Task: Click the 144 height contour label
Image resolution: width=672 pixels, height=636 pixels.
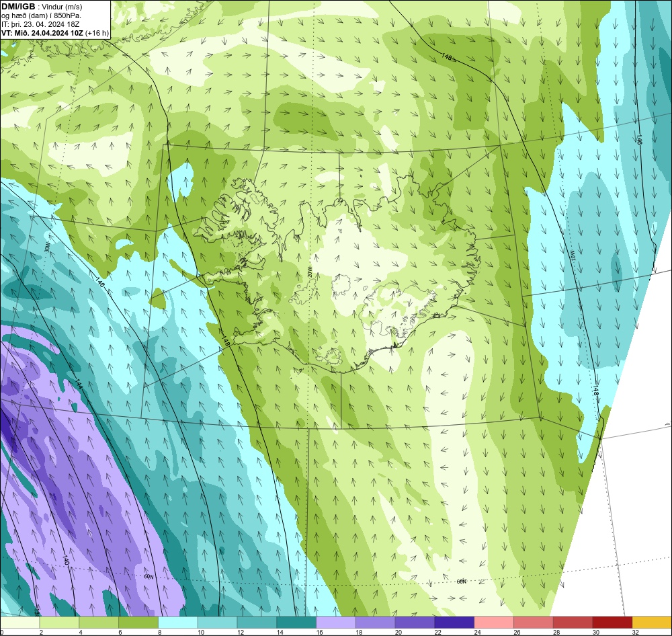Action: click(79, 383)
